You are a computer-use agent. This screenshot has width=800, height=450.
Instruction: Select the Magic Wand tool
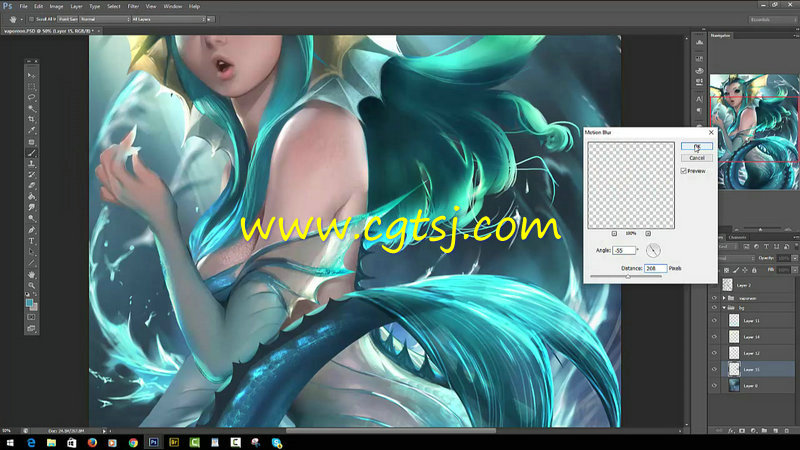[x=31, y=108]
